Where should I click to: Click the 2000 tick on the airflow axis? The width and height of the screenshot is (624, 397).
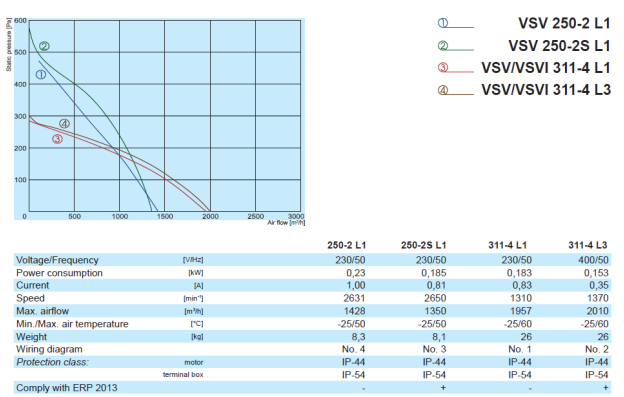pos(210,216)
